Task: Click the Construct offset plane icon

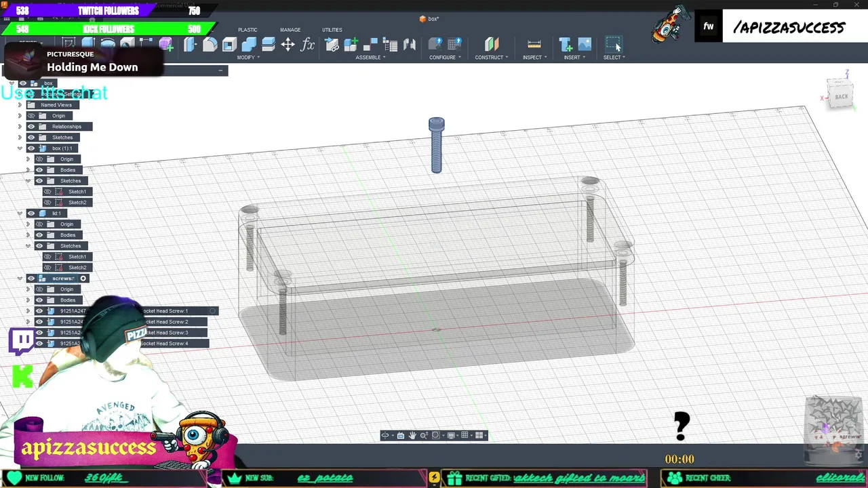Action: pos(492,45)
